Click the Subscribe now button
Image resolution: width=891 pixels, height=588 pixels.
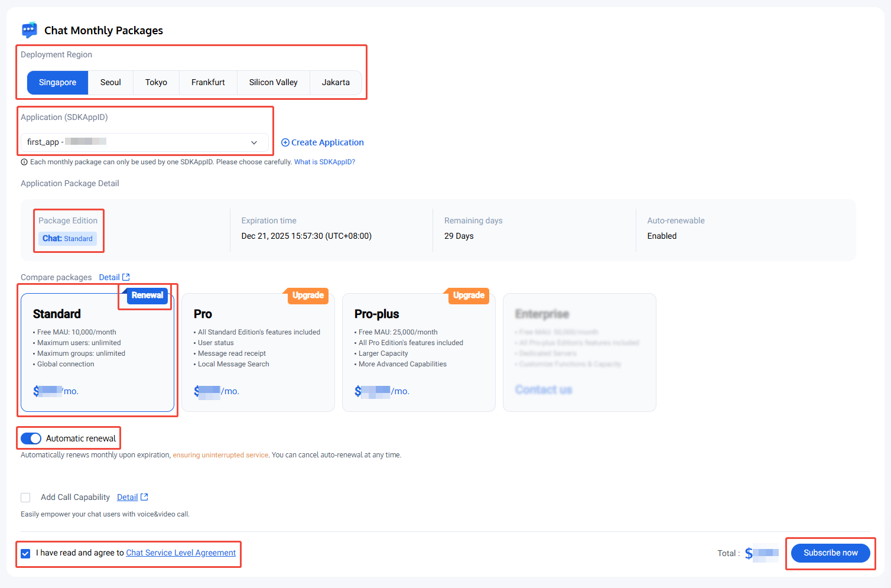(830, 553)
